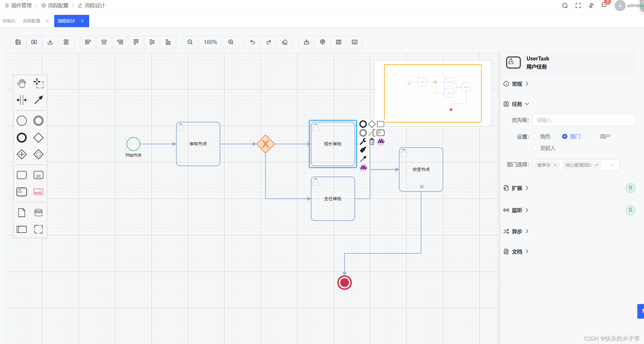
Task: Open the minimap toolbar icon
Action: point(338,42)
